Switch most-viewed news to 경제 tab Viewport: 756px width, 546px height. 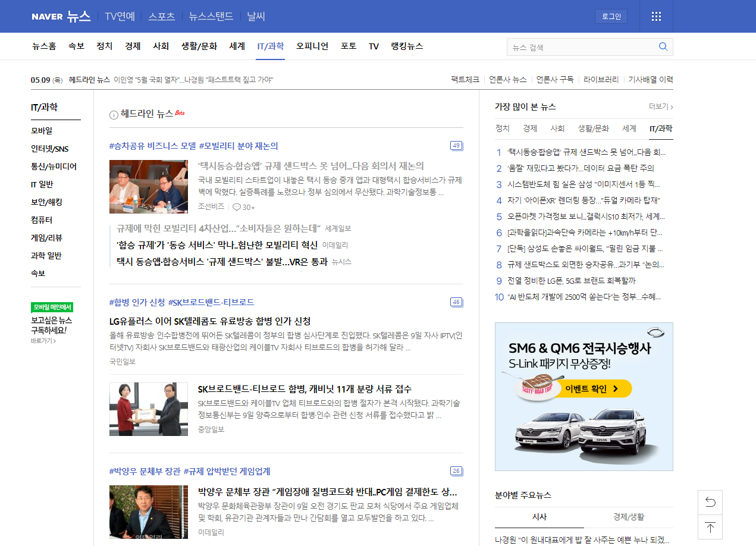pos(530,128)
